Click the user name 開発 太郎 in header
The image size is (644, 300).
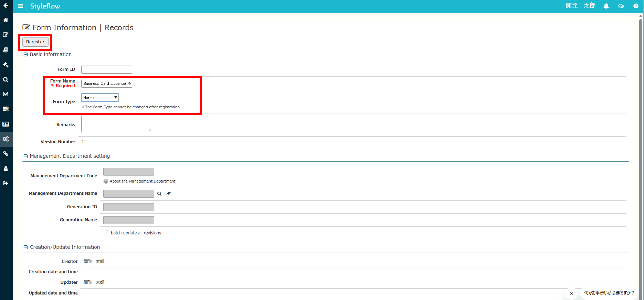point(580,6)
